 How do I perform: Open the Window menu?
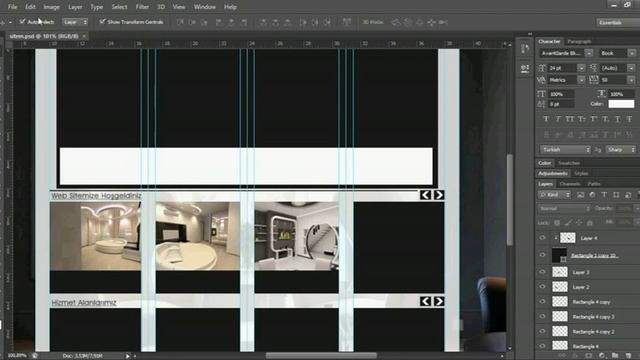pos(204,7)
